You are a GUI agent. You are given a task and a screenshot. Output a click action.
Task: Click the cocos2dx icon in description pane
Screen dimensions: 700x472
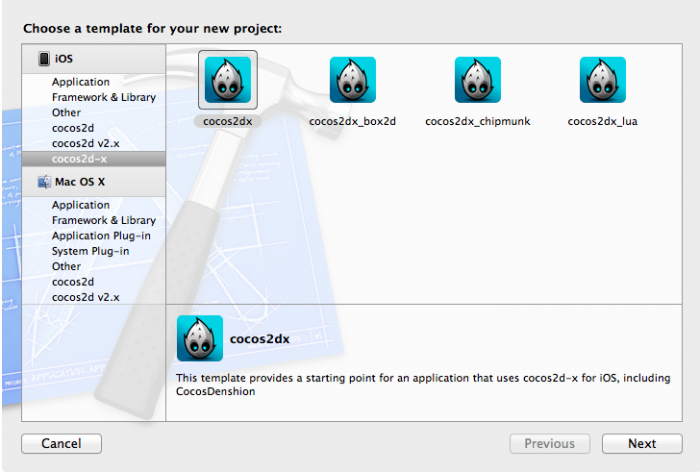point(200,338)
